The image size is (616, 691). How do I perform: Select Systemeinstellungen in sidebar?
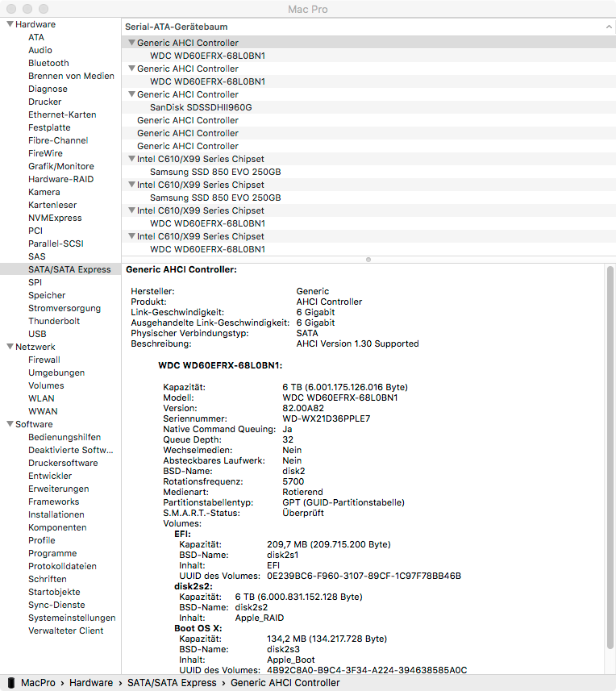(72, 618)
